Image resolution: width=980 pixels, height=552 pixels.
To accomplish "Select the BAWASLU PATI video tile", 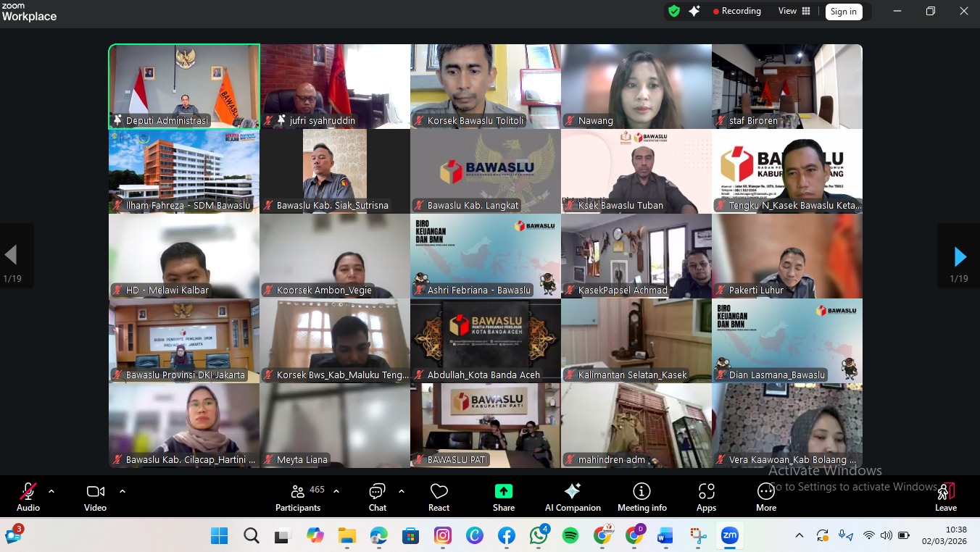I will click(x=486, y=425).
